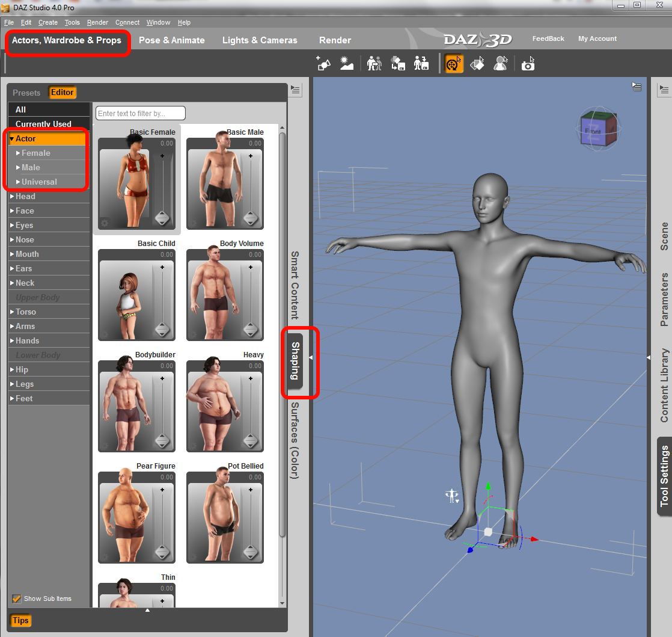
Task: Select the Currently Used filter
Action: coord(49,123)
